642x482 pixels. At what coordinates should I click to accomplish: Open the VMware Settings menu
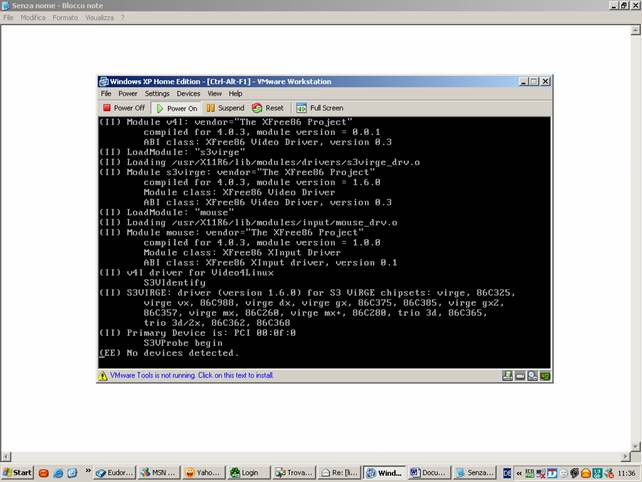157,93
